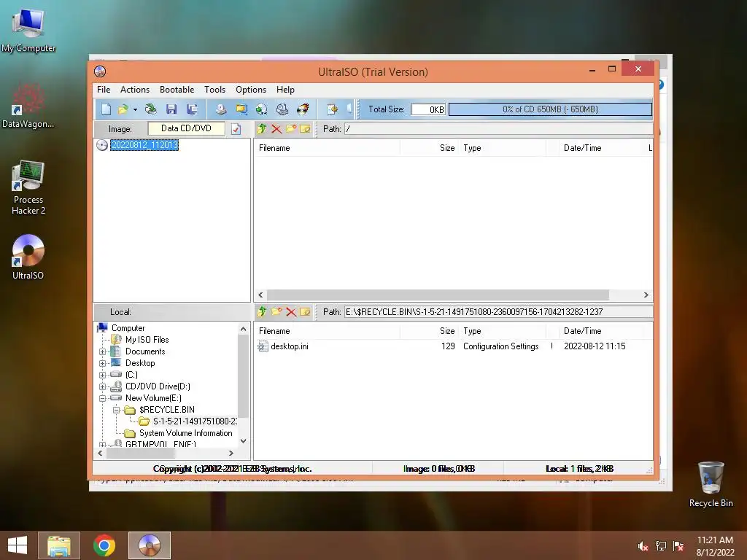Click the Add Files toolbar icon
The width and height of the screenshot is (747, 560).
point(332,109)
